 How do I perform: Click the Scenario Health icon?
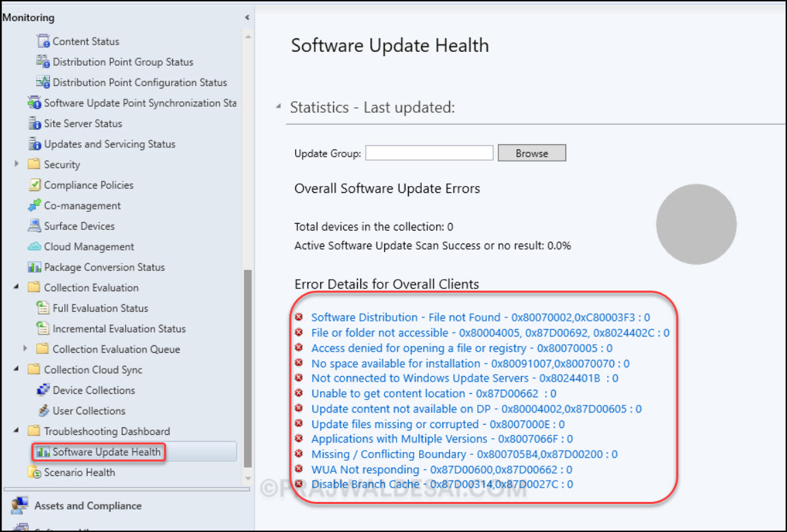[34, 473]
